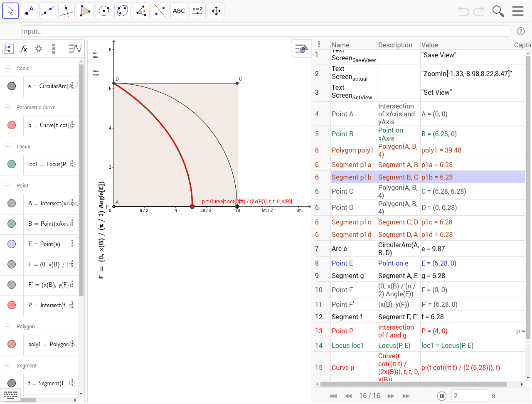Click the Value column header
The image size is (532, 404).
[x=430, y=45]
